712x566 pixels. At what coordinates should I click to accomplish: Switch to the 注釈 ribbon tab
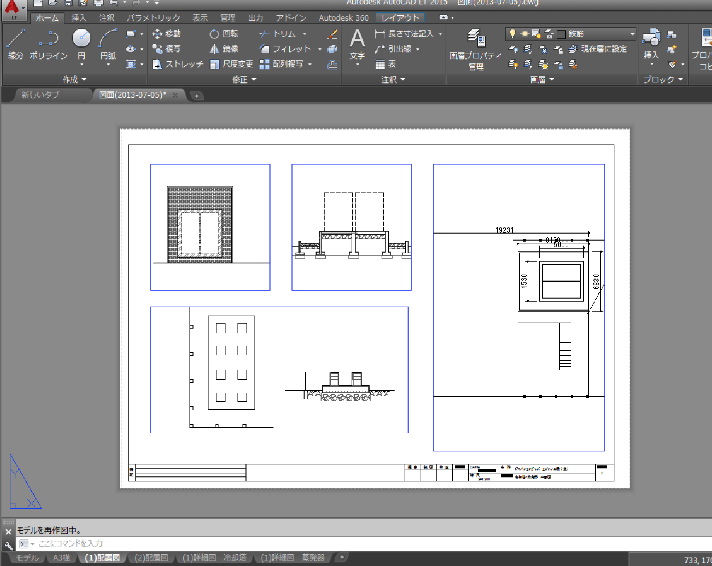pyautogui.click(x=107, y=18)
